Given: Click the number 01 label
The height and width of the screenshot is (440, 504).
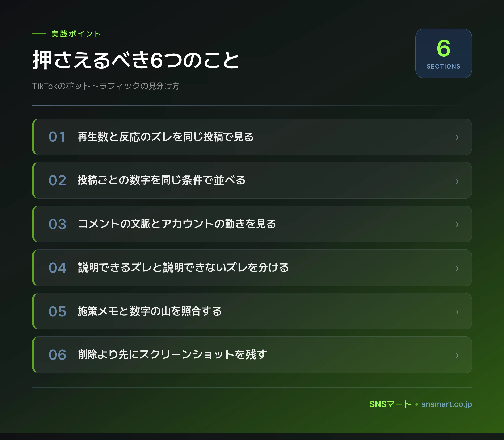Looking at the screenshot, I should (x=57, y=137).
